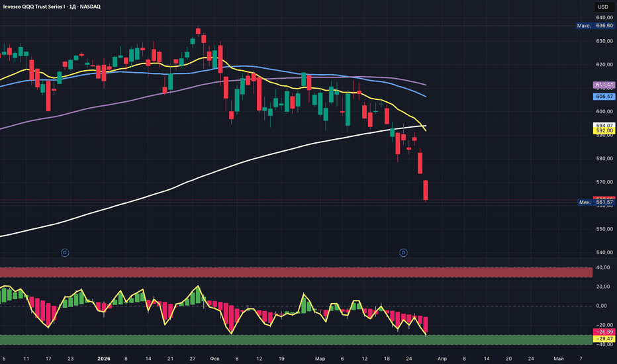This screenshot has width=617, height=364.
Task: Click the purple moving average price label
Action: [602, 85]
